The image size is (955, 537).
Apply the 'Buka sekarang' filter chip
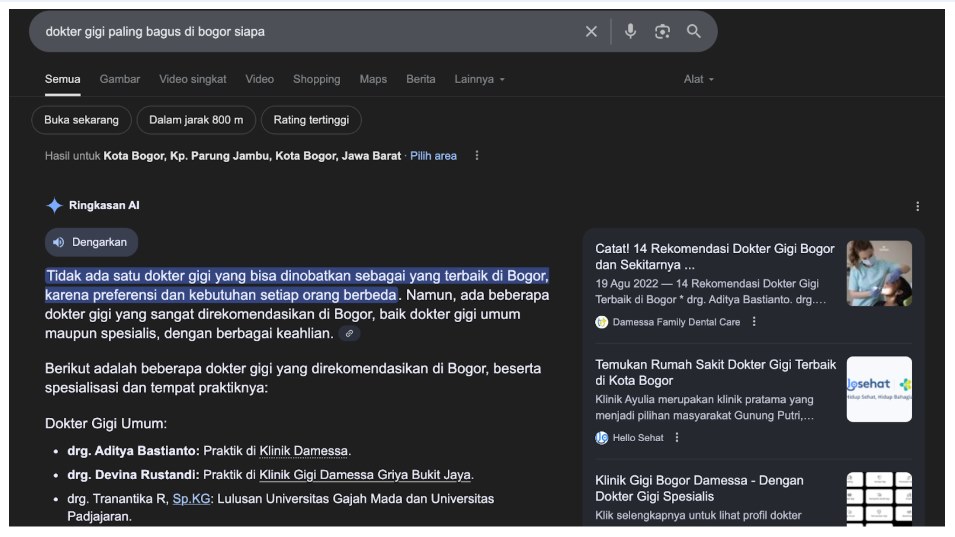pyautogui.click(x=81, y=120)
